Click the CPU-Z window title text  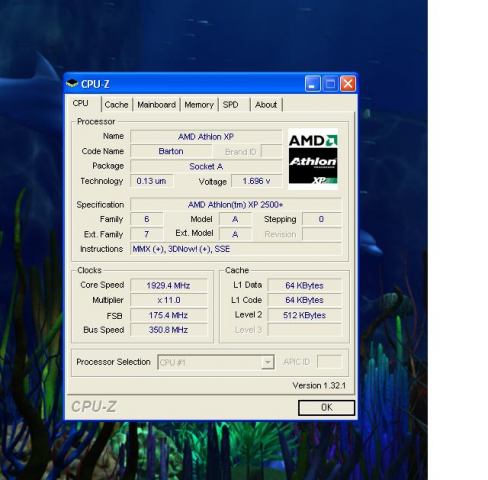[x=95, y=84]
